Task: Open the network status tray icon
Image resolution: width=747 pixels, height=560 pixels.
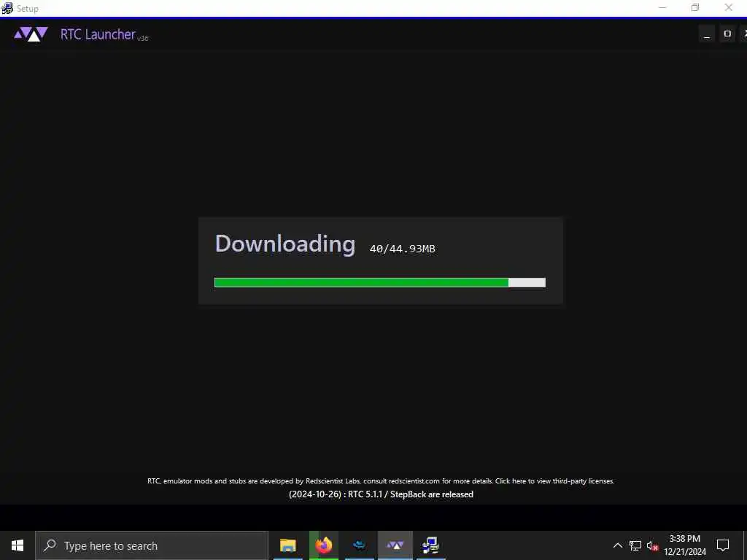Action: pos(635,545)
